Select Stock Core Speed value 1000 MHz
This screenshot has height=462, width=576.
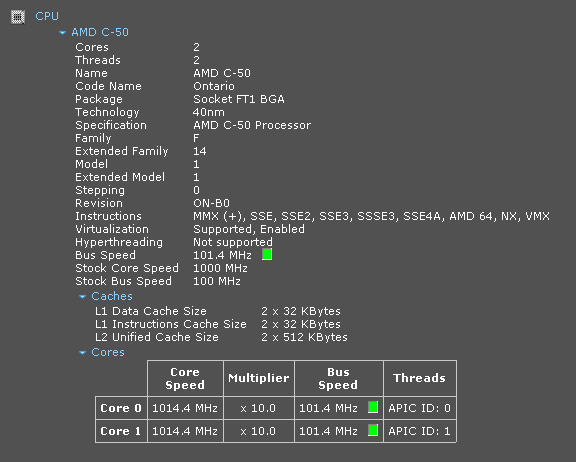click(x=220, y=268)
